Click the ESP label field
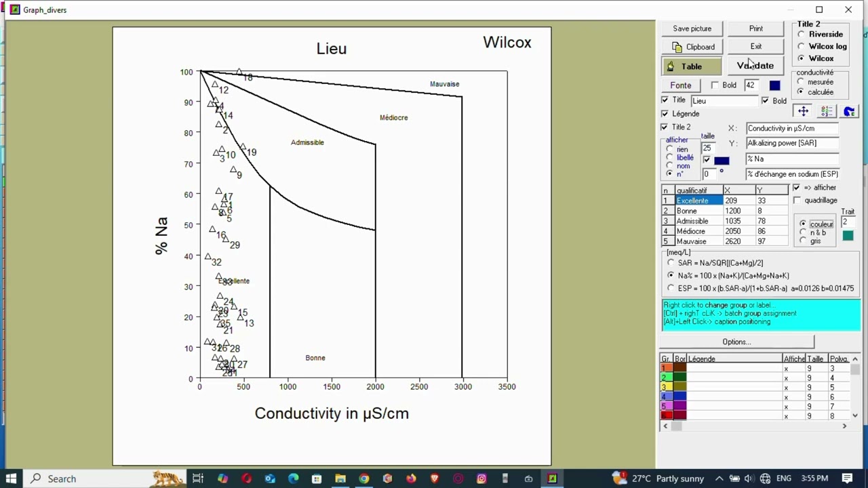Screen dimensions: 868x488 tap(792, 174)
